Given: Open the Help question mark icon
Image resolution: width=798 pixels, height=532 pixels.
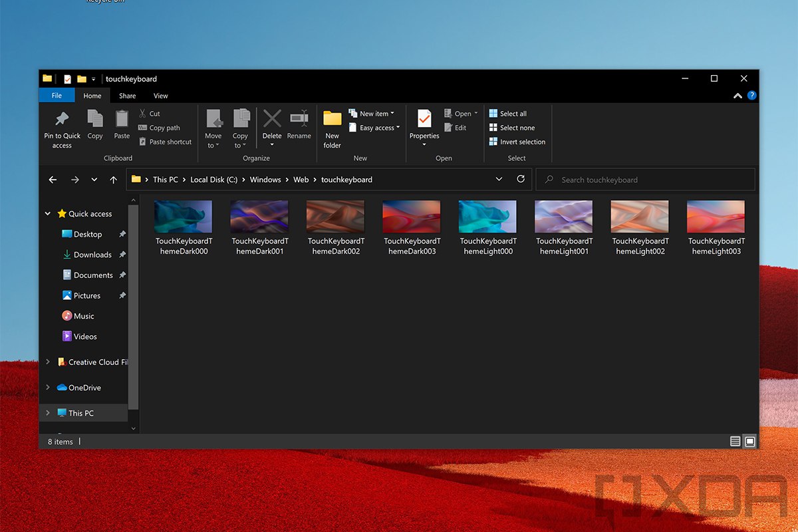Looking at the screenshot, I should click(751, 96).
